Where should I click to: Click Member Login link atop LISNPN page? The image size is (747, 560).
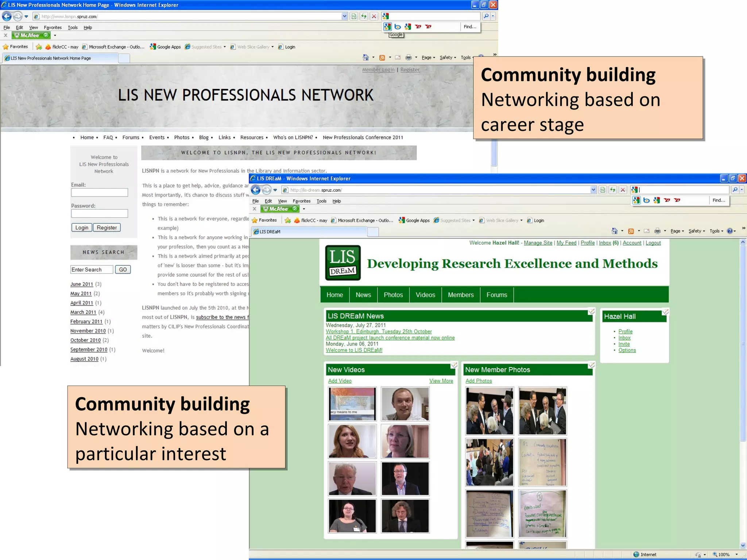click(x=378, y=70)
